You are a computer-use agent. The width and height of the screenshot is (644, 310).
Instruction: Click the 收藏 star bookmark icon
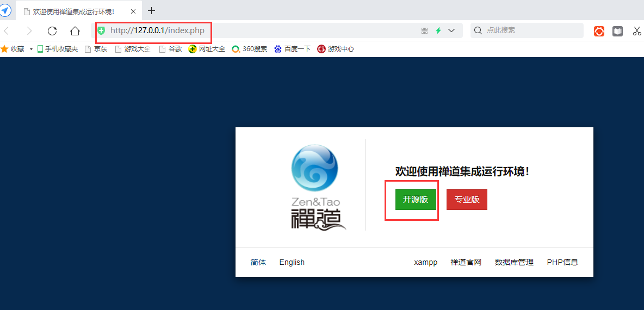pyautogui.click(x=4, y=49)
